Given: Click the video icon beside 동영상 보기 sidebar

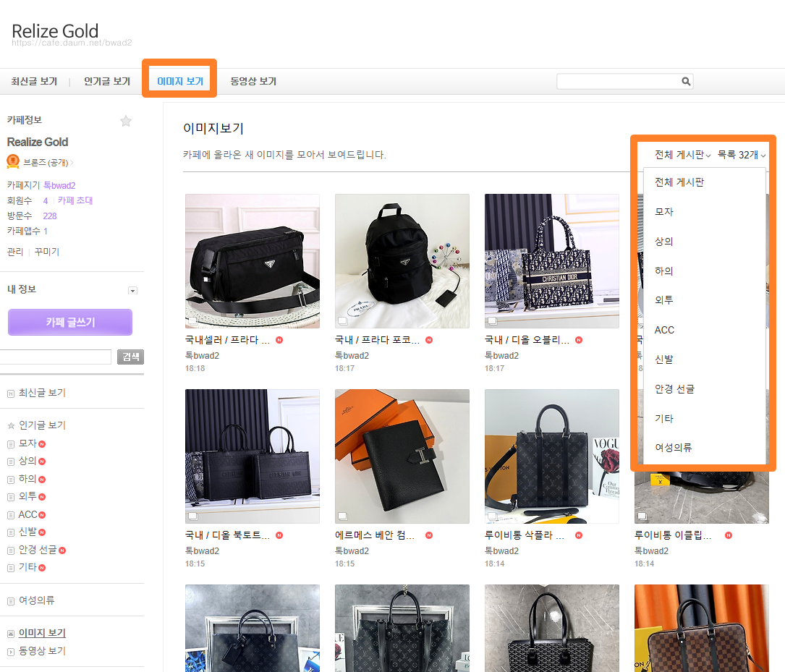Looking at the screenshot, I should coord(11,652).
